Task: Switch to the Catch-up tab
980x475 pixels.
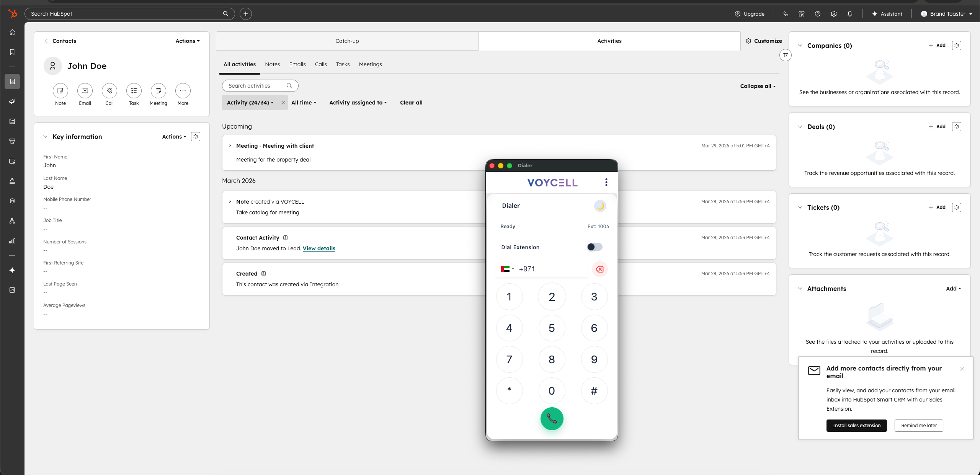Action: click(346, 41)
